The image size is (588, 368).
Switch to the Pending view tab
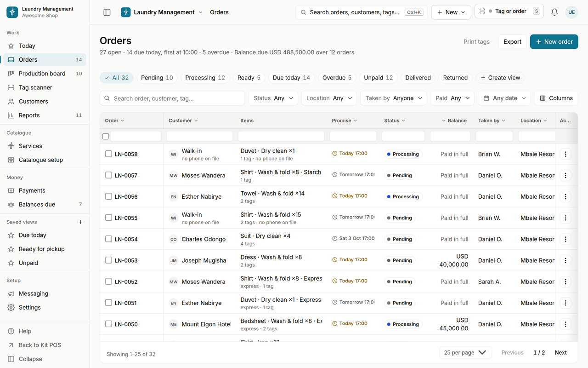click(x=157, y=78)
